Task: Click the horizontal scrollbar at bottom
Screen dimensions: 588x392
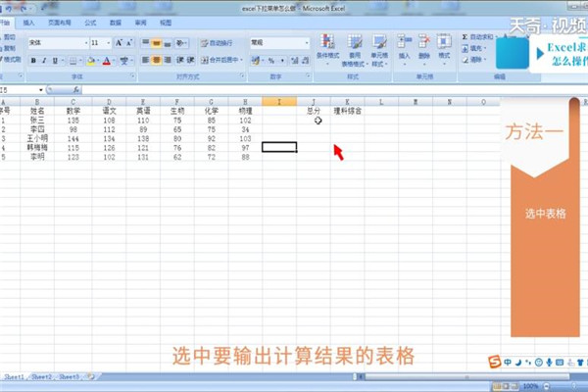Action: pos(466,376)
